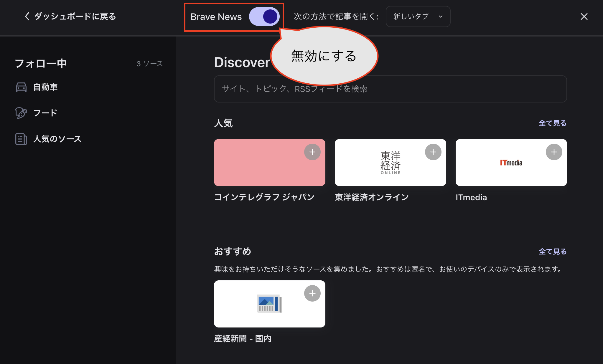Open the 新しいタブ article-opening dropdown
The image size is (603, 364).
click(418, 16)
